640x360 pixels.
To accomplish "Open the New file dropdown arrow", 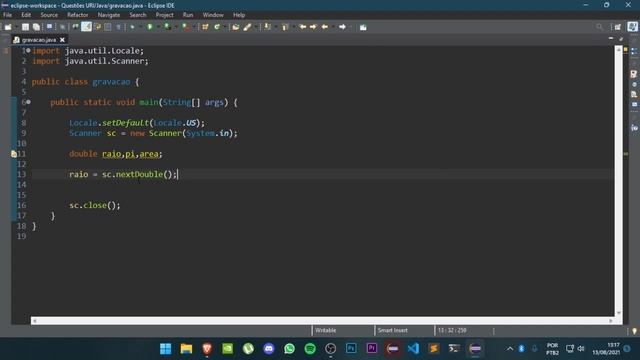I will click(16, 27).
